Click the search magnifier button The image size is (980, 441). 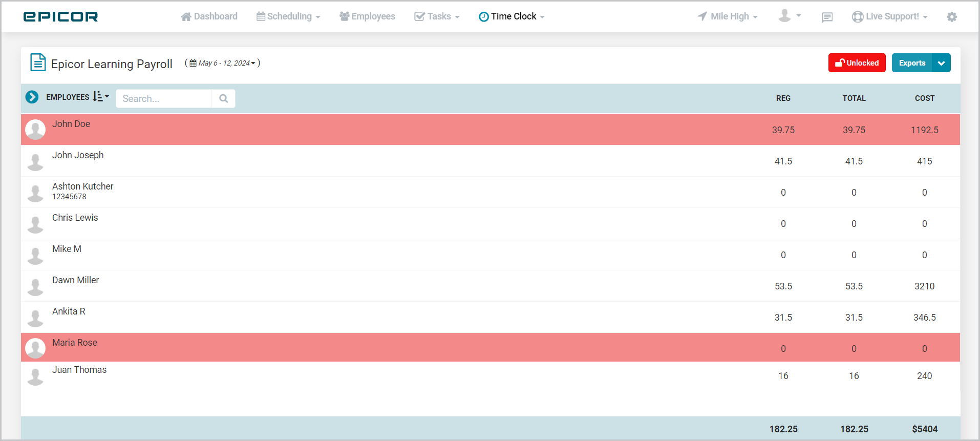tap(224, 99)
